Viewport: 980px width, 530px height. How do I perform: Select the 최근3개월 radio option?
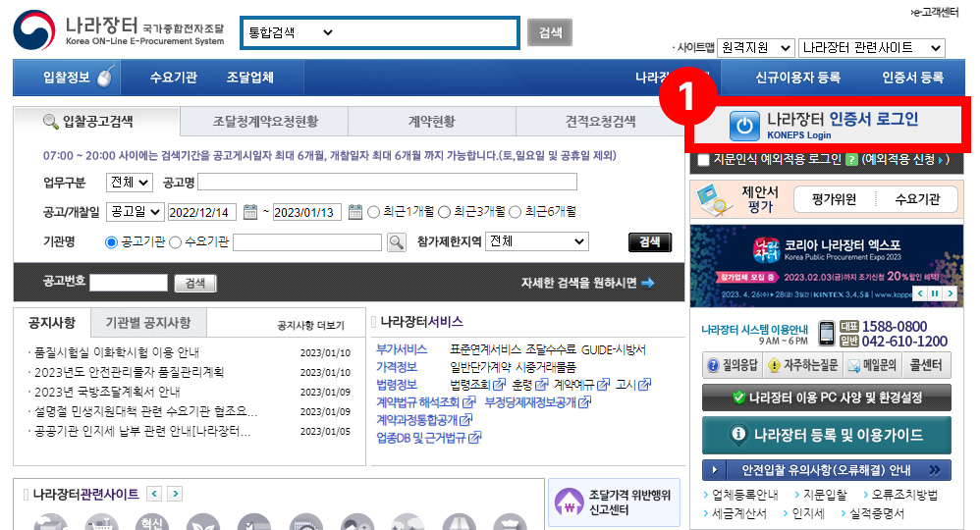click(x=444, y=211)
